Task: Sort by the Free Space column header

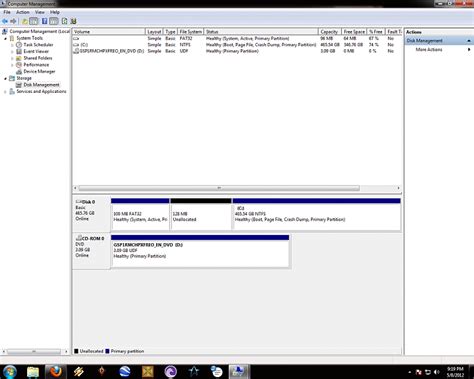Action: (x=354, y=32)
